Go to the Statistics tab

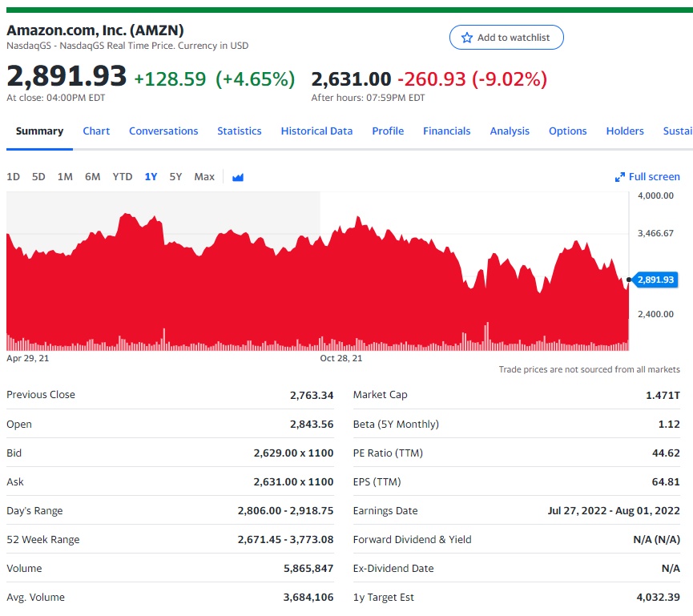(x=239, y=131)
